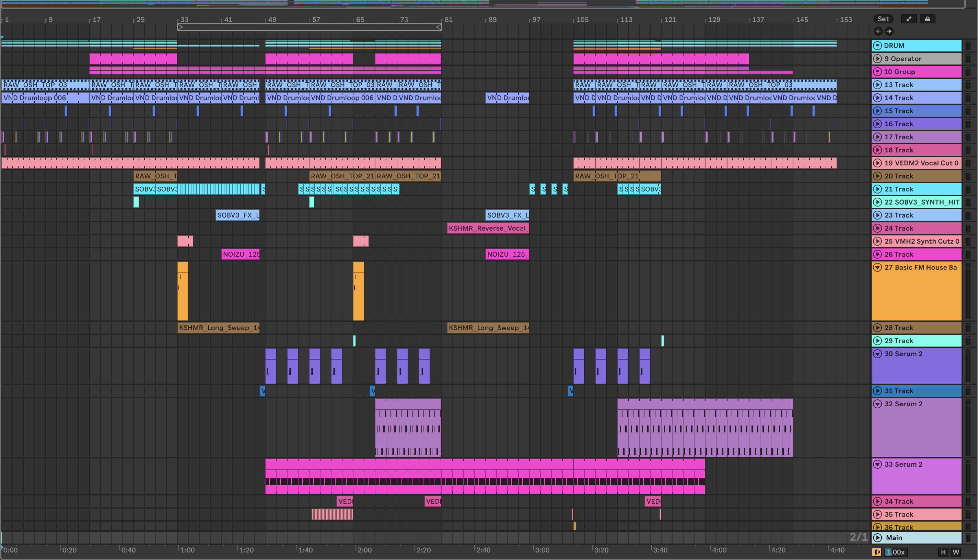Unfold the 31 Track lane

(x=877, y=391)
